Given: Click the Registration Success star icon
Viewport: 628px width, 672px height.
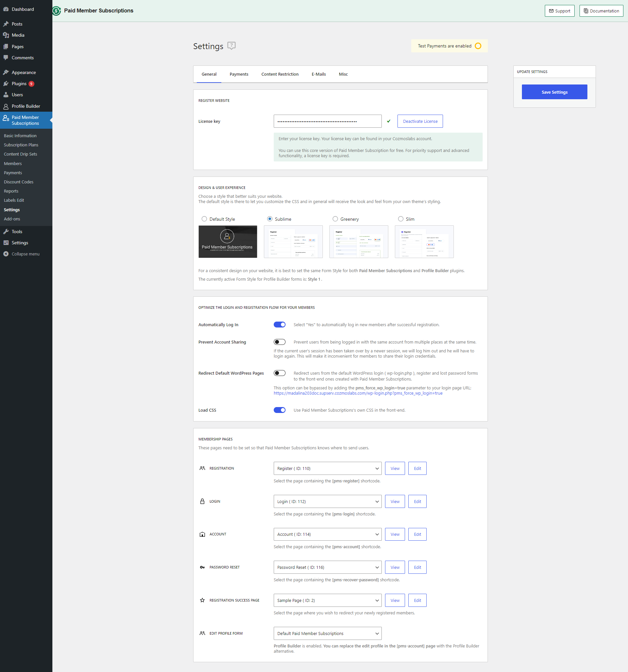Looking at the screenshot, I should coord(202,600).
